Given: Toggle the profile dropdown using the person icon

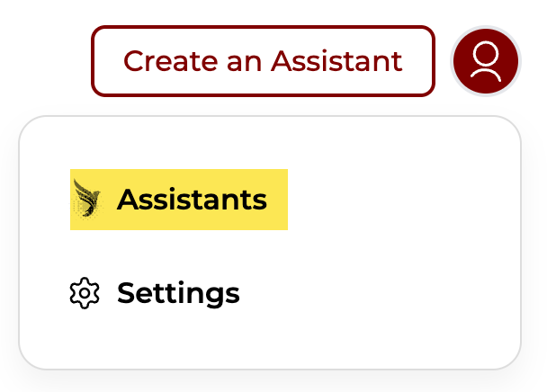Looking at the screenshot, I should click(x=486, y=61).
